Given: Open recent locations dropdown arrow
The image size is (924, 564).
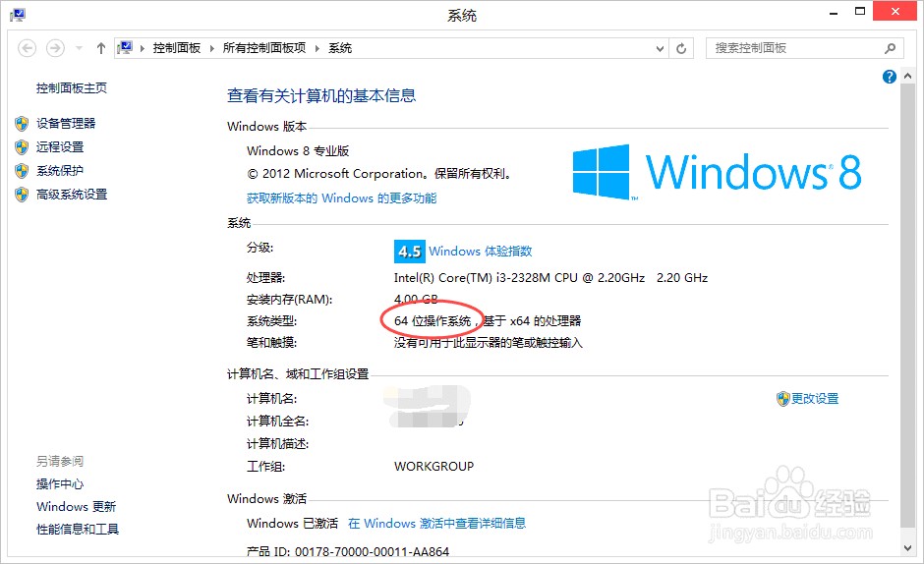Looking at the screenshot, I should tap(79, 48).
